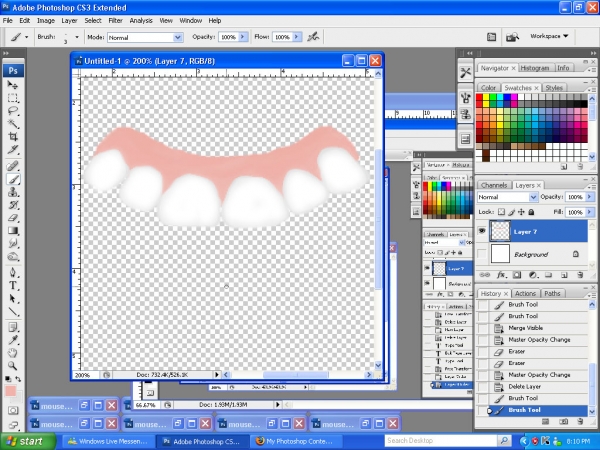This screenshot has width=600, height=450.
Task: Open the brush Opacity slider arrow
Action: (x=243, y=37)
